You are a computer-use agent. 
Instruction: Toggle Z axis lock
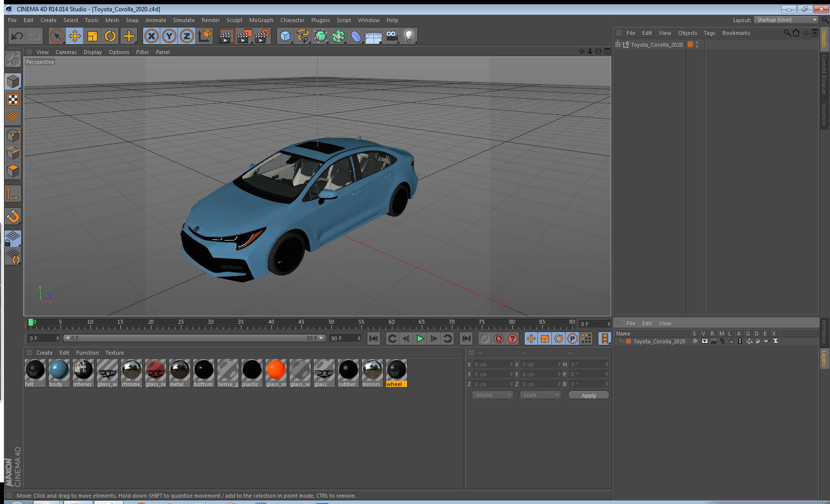click(187, 36)
